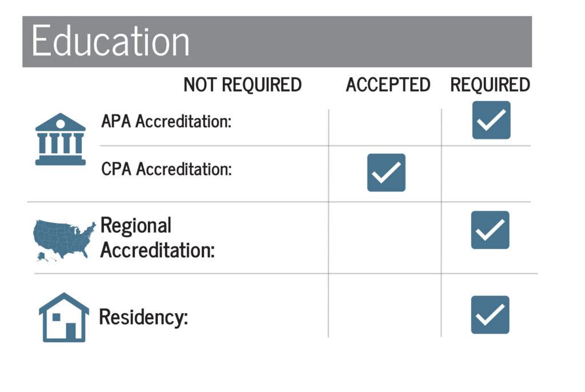585x392 pixels.
Task: Select the CPA Accreditation label
Action: (166, 169)
